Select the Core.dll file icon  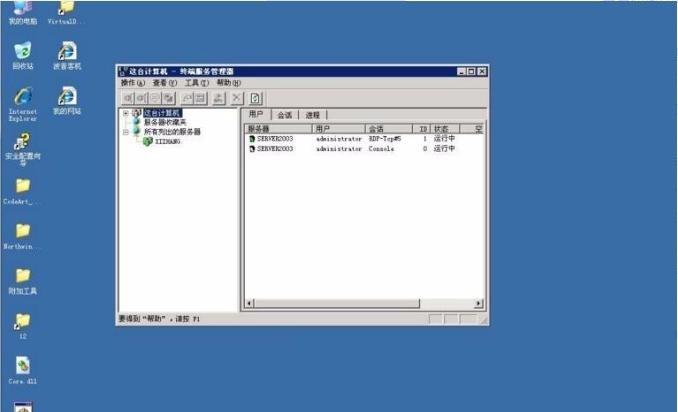coord(22,370)
